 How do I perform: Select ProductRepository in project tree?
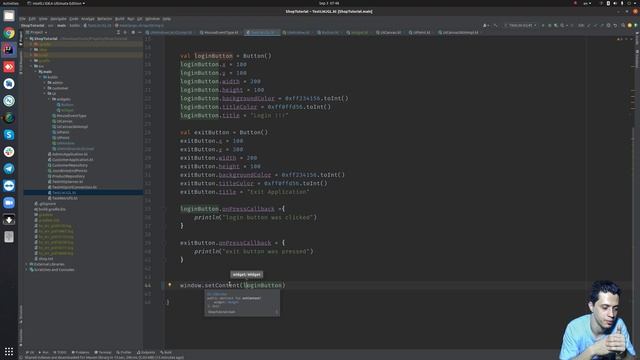pyautogui.click(x=68, y=176)
